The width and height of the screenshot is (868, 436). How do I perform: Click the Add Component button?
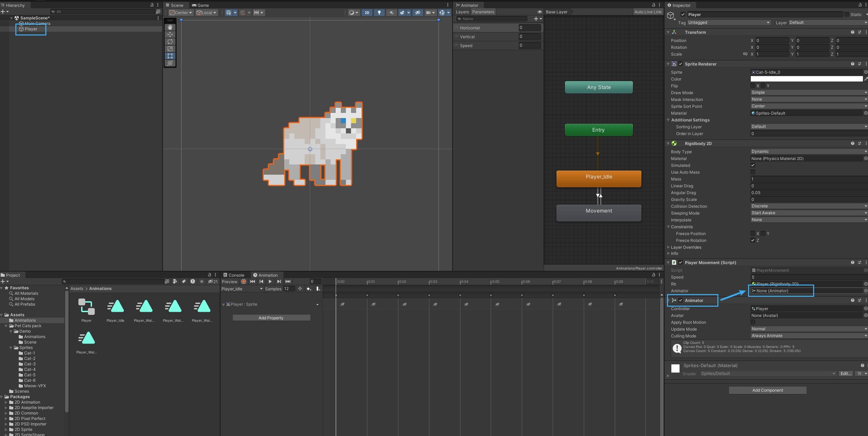click(x=767, y=390)
